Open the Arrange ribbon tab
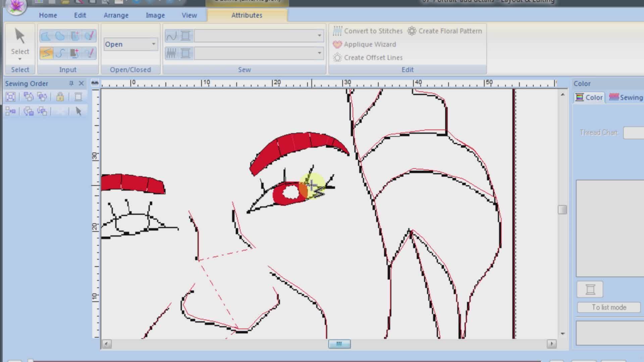Viewport: 644px width, 362px height. click(x=116, y=15)
